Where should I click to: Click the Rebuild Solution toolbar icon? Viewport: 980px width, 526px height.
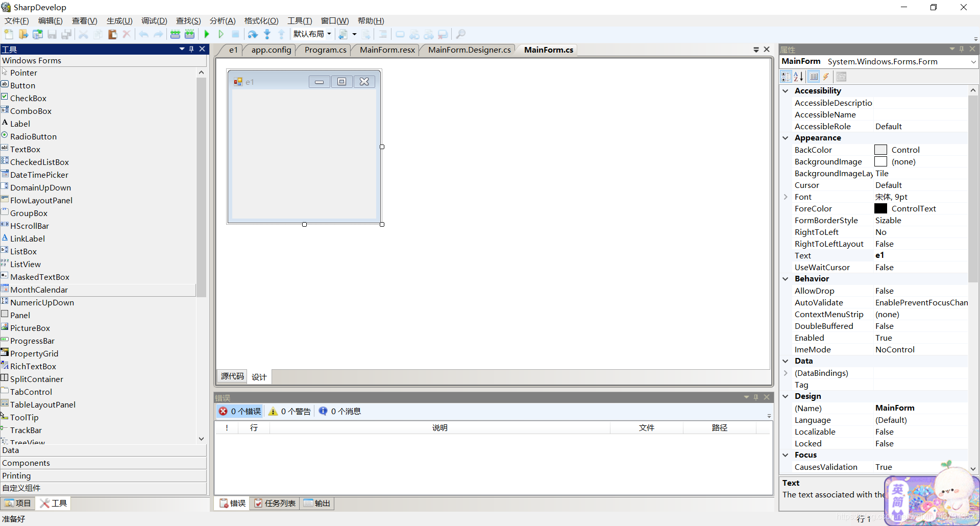tap(189, 34)
